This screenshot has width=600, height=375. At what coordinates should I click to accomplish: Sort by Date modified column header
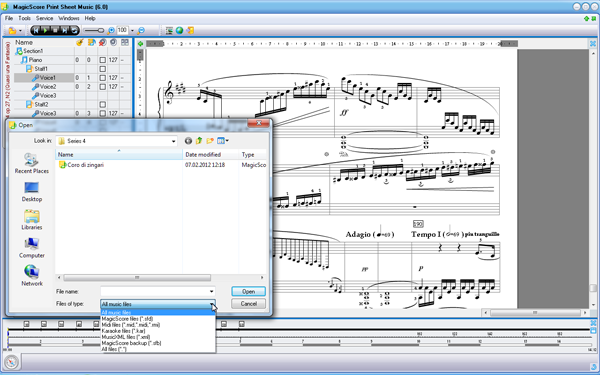point(211,155)
